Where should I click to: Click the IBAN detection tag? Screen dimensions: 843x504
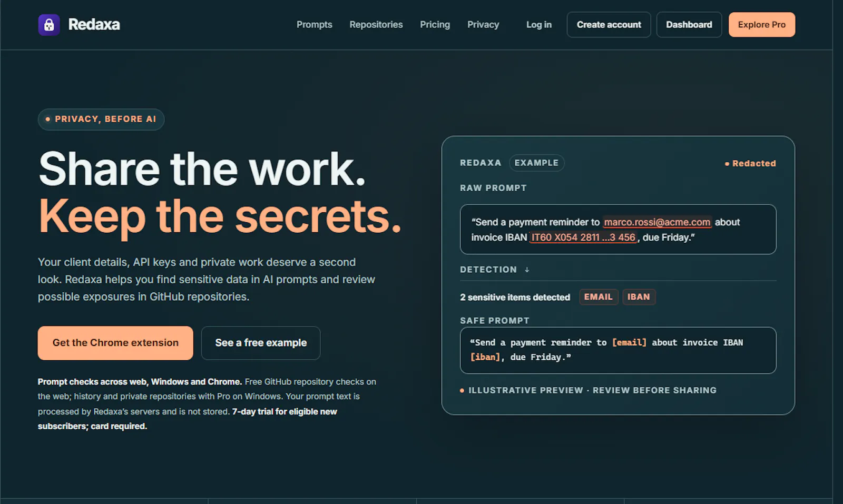(x=639, y=297)
